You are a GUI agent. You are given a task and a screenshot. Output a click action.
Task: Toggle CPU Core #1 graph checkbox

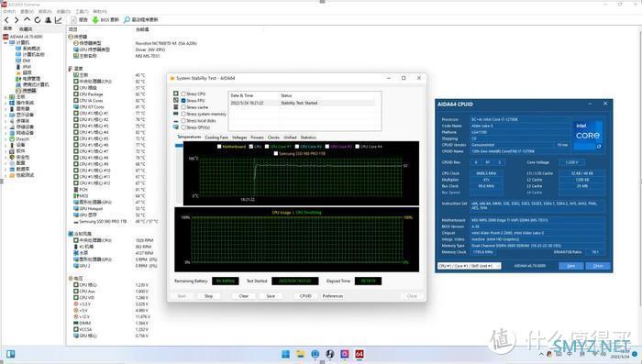pyautogui.click(x=267, y=146)
